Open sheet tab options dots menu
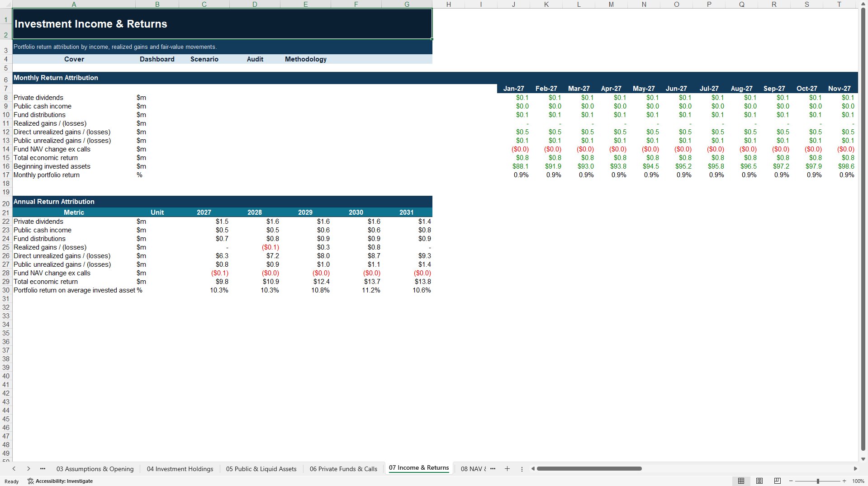Screen dimensions: 868x486 [x=522, y=469]
